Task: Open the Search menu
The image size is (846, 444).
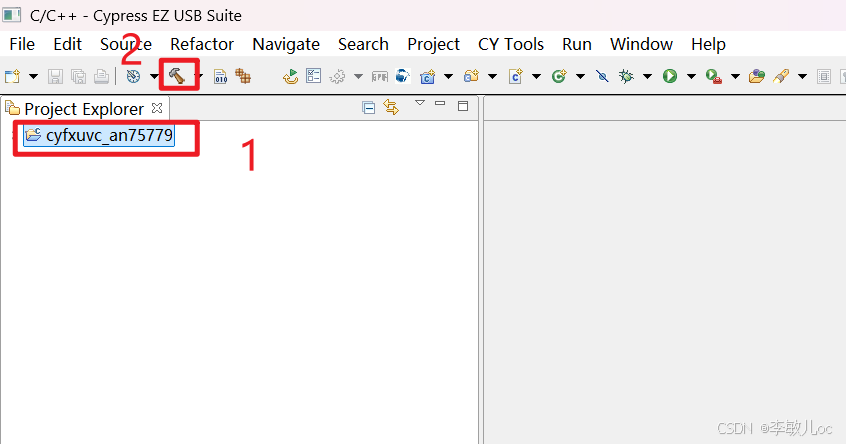Action: coord(363,44)
